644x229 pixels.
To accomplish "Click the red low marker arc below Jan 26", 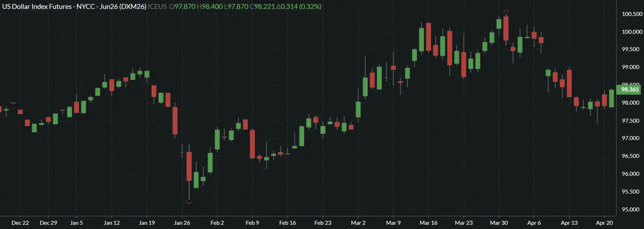I will click(189, 201).
